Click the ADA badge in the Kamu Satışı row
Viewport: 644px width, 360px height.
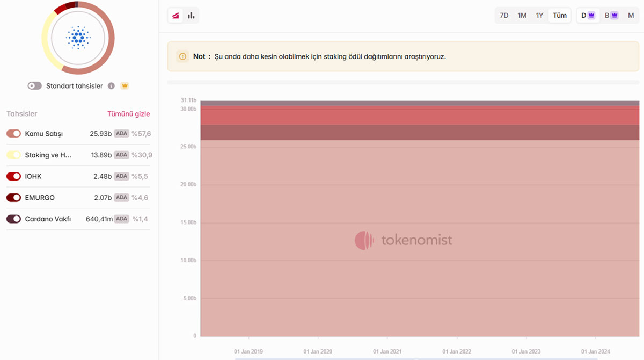121,133
